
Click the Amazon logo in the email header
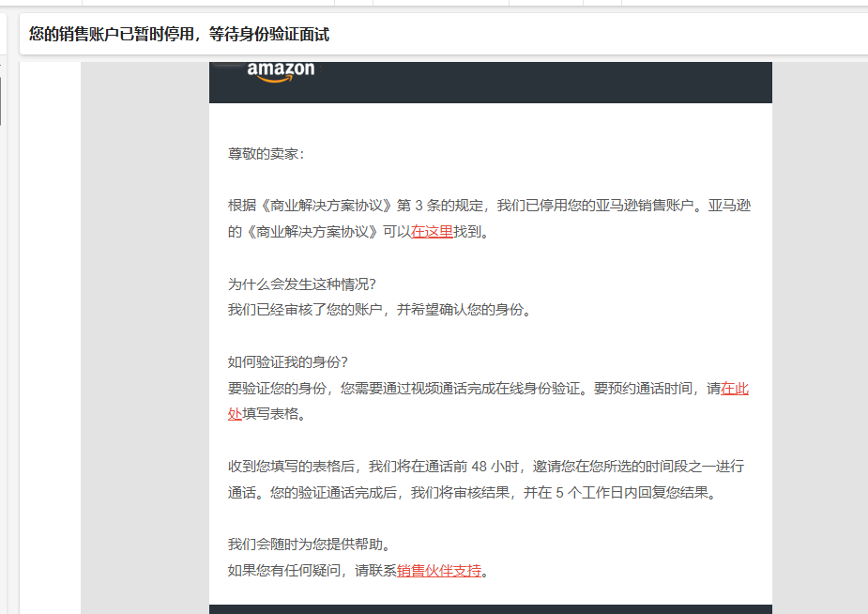[x=281, y=72]
